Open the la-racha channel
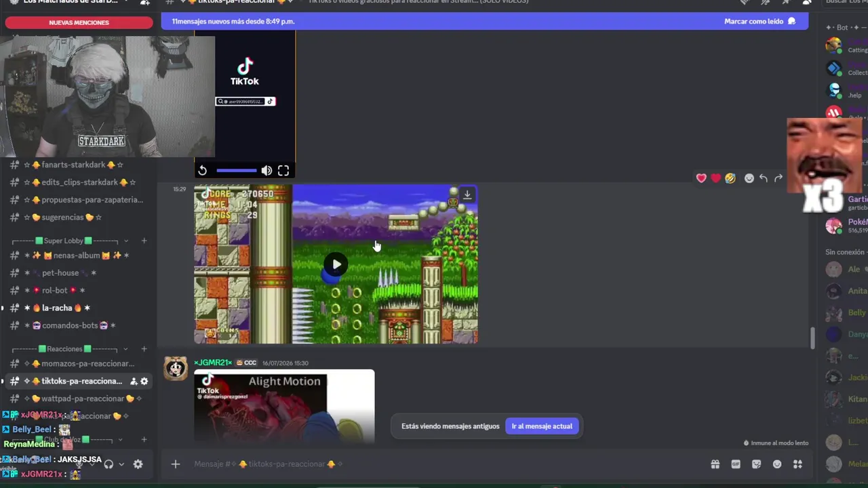 (x=79, y=308)
